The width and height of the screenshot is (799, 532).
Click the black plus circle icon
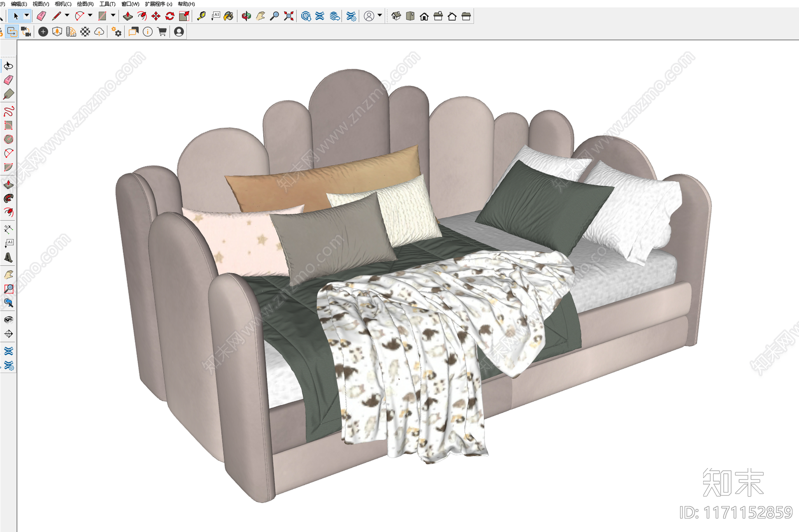click(43, 32)
